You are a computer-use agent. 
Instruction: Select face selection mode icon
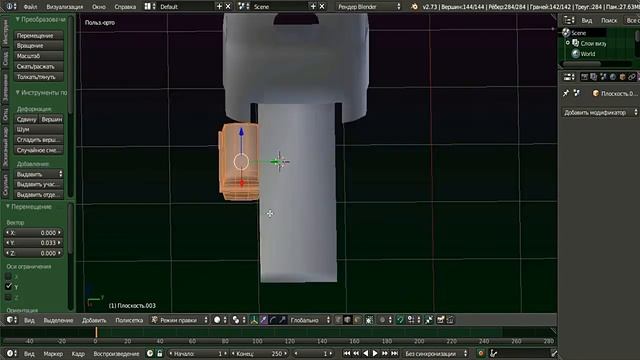pyautogui.click(x=357, y=320)
